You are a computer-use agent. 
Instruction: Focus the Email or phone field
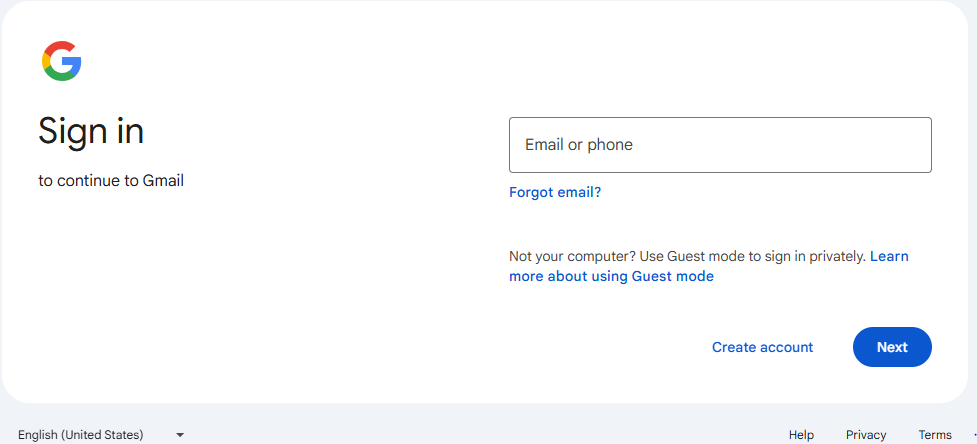720,145
